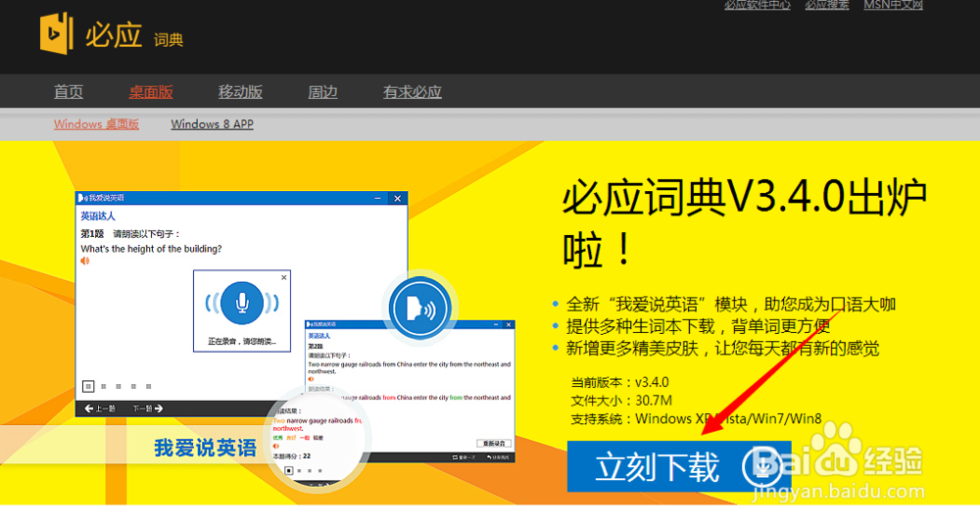980x525 pixels.
Task: Click the 必应 词典 brand text
Action: (133, 35)
